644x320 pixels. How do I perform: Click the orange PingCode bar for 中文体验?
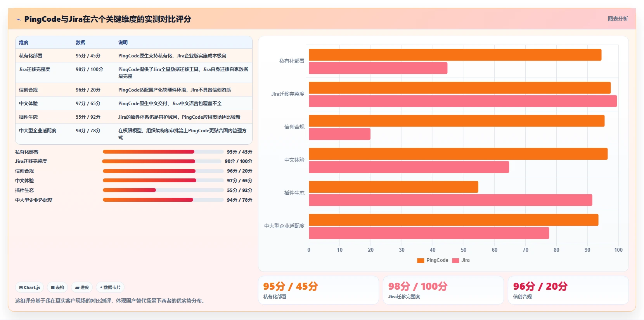458,154
